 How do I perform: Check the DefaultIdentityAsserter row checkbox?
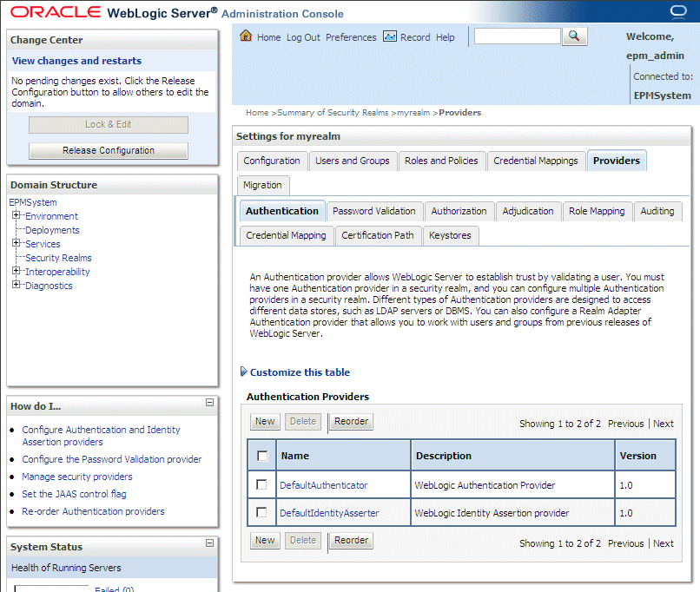tap(261, 512)
